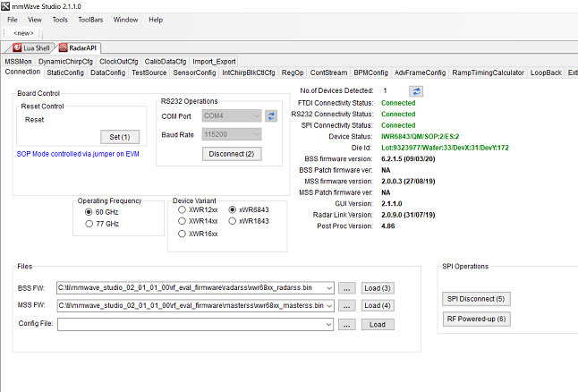Viewport: 578px width, 392px height.
Task: Click the IWR6843/QM/SOP:2/ES:2 device status
Action: point(420,136)
